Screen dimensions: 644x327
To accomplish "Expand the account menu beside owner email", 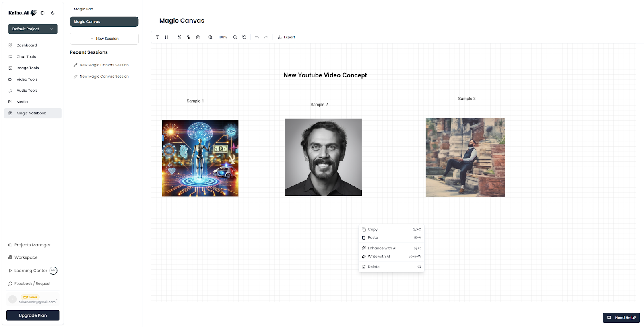I will pyautogui.click(x=56, y=299).
